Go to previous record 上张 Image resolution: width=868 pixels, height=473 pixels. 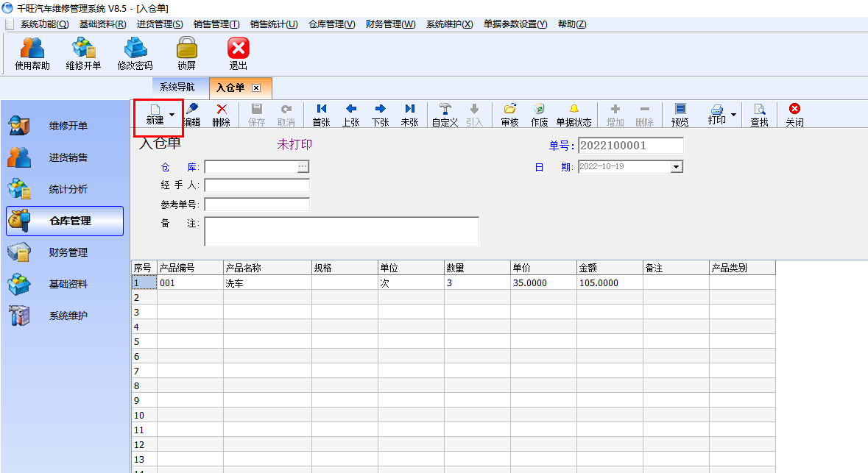pyautogui.click(x=351, y=115)
